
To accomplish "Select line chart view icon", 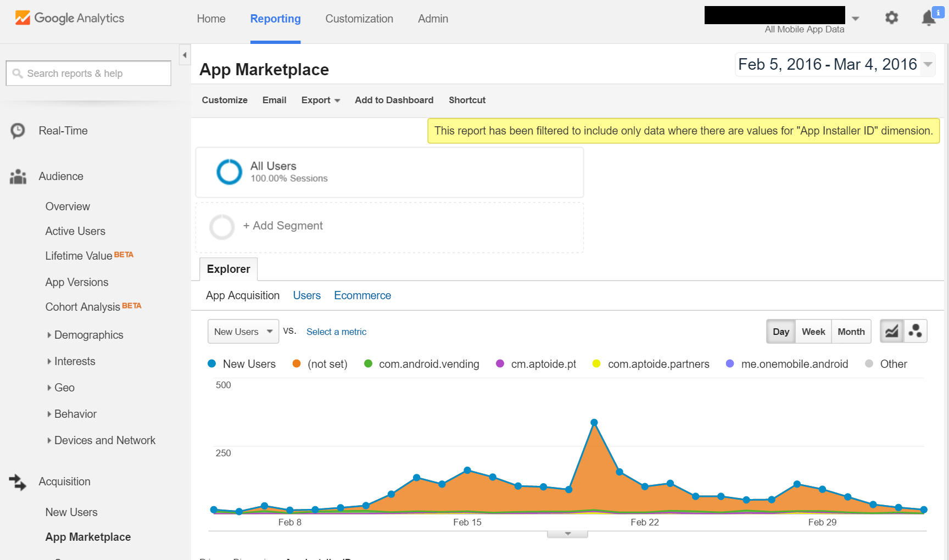I will (x=892, y=332).
